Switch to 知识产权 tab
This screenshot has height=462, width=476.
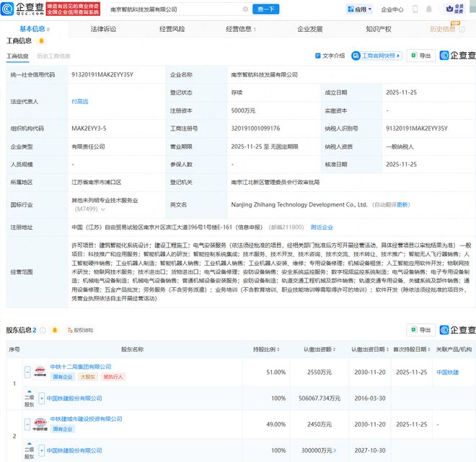(379, 29)
